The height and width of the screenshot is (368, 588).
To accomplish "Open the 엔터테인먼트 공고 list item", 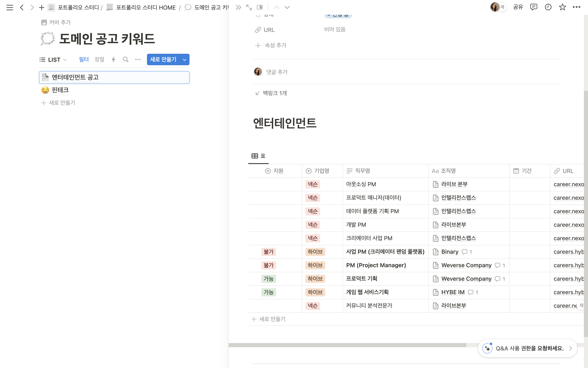I will coord(114,77).
